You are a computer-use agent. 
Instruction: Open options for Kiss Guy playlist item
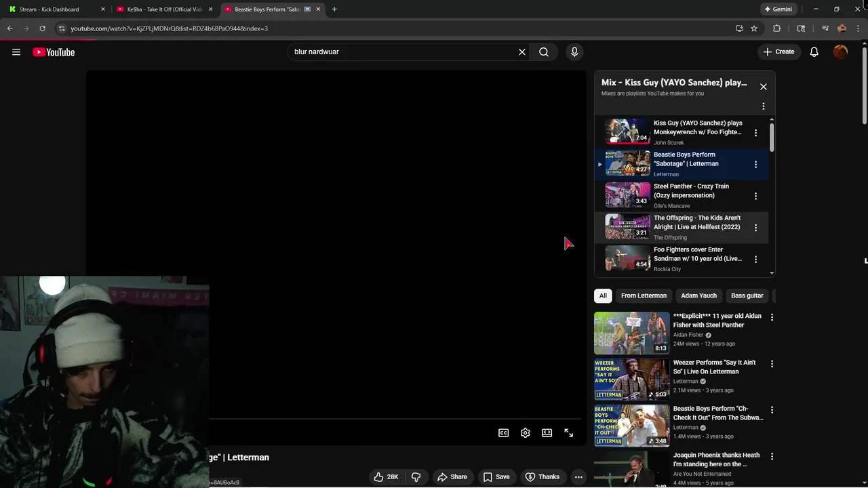755,133
